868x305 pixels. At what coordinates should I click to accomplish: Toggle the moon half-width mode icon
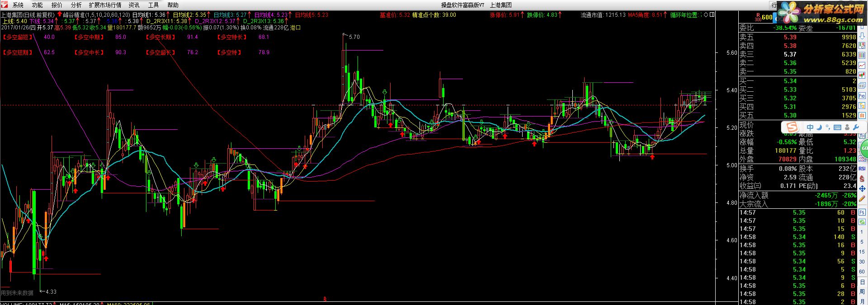coord(819,127)
